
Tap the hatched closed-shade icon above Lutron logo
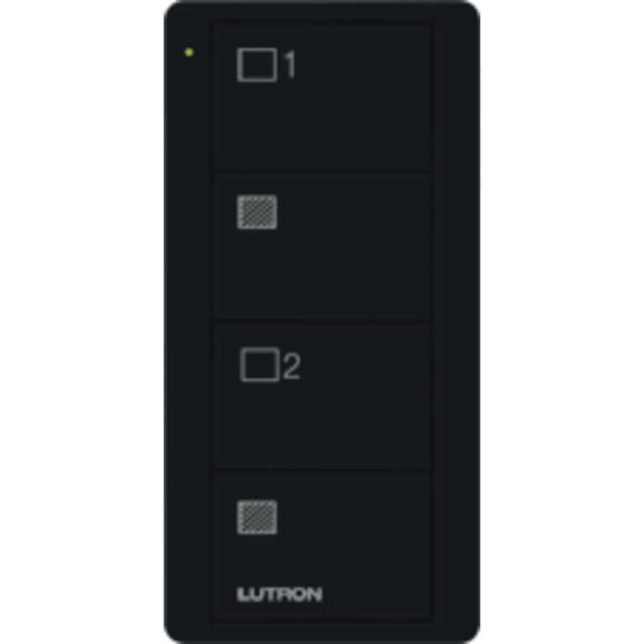(257, 517)
